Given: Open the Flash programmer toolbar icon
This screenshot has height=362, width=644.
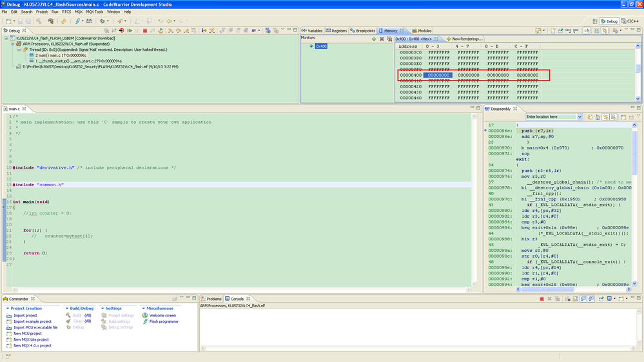Looking at the screenshot, I should click(x=77, y=21).
